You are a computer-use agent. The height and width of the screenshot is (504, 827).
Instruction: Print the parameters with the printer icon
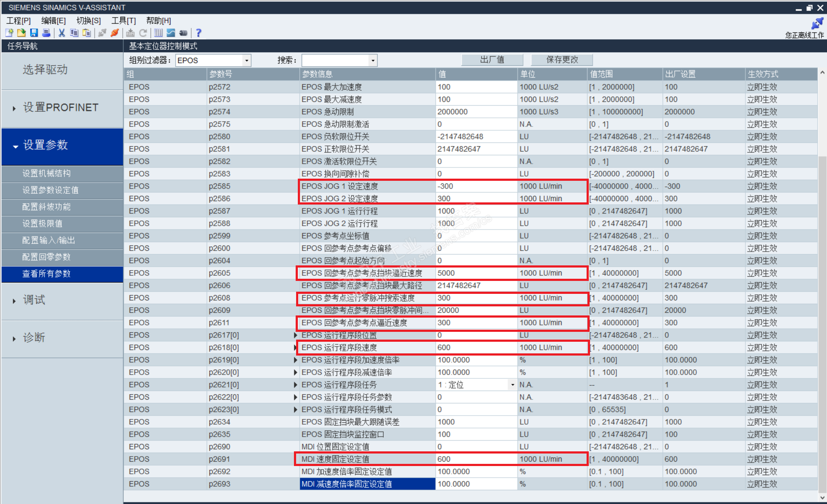pyautogui.click(x=46, y=33)
